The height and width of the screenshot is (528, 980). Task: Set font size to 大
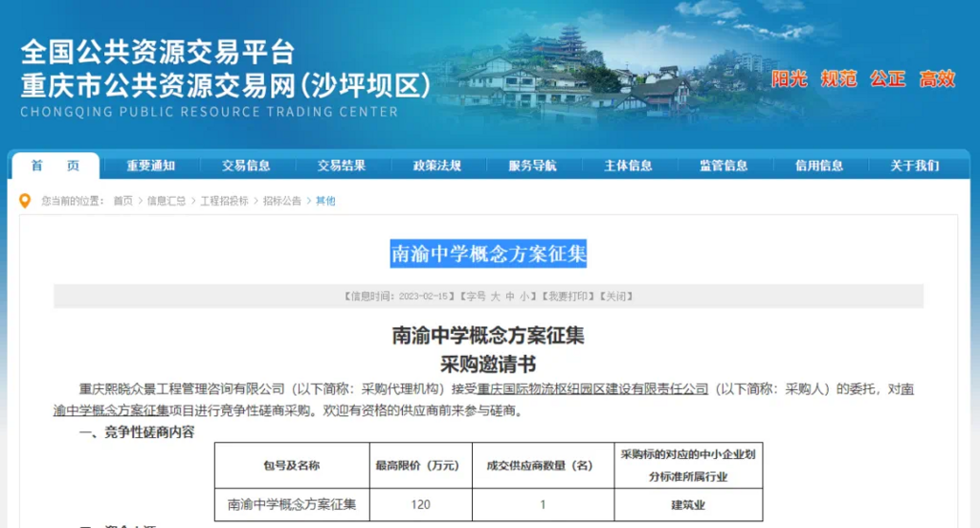(x=495, y=297)
